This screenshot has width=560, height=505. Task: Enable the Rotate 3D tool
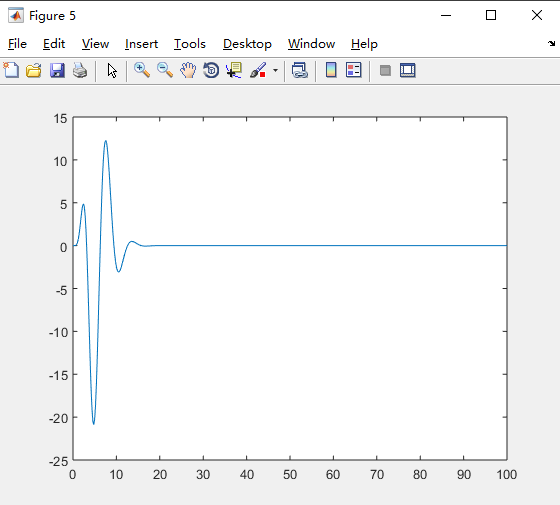211,70
